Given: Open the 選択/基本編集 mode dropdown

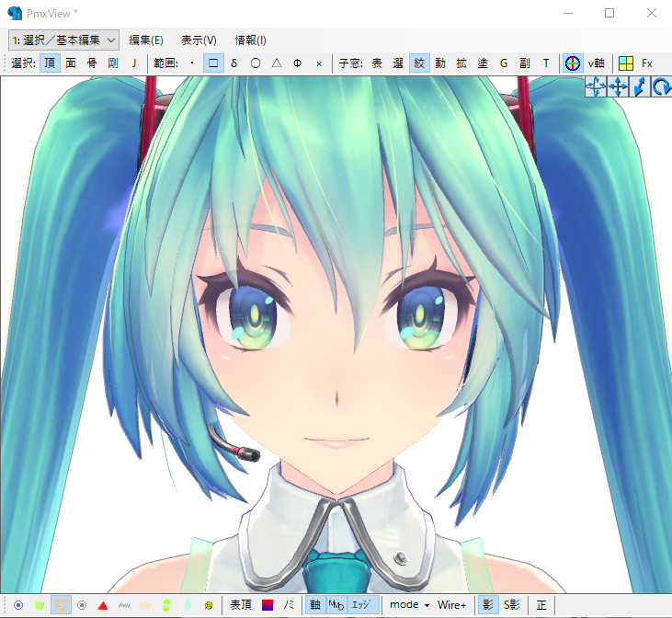Looking at the screenshot, I should tap(63, 40).
